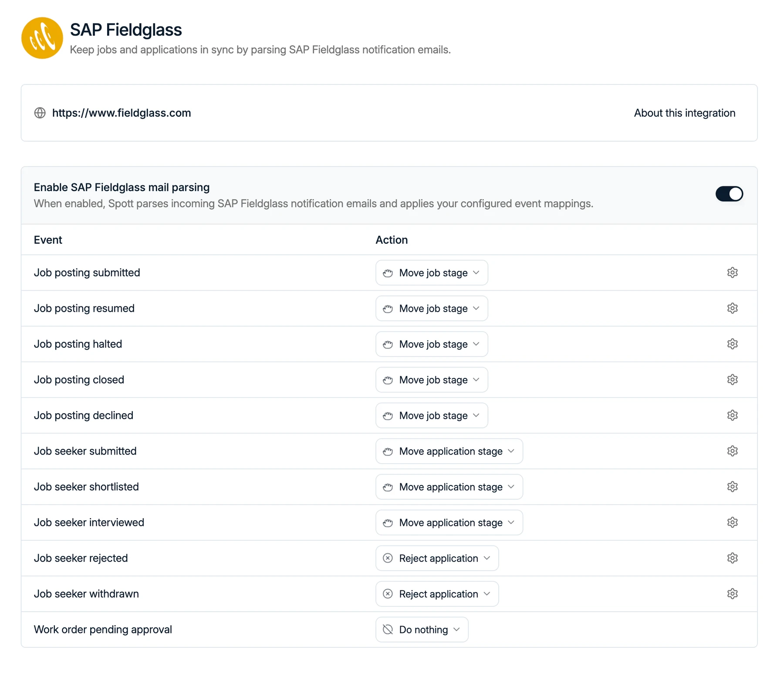Open action dropdown for Job posting submitted
Screen dimensions: 784x680
coord(432,273)
